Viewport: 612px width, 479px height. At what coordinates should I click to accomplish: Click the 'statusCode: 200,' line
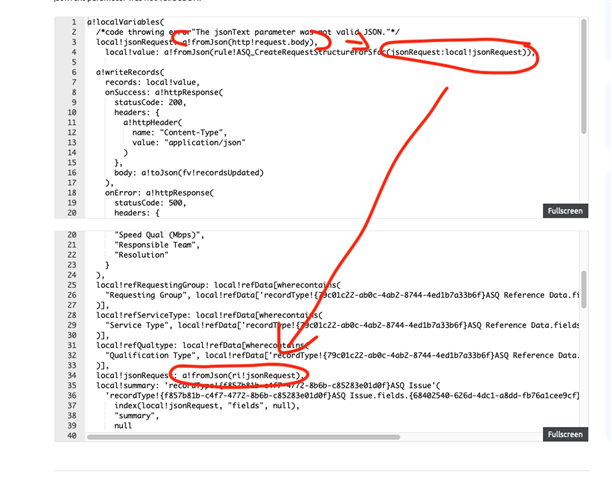tap(150, 102)
